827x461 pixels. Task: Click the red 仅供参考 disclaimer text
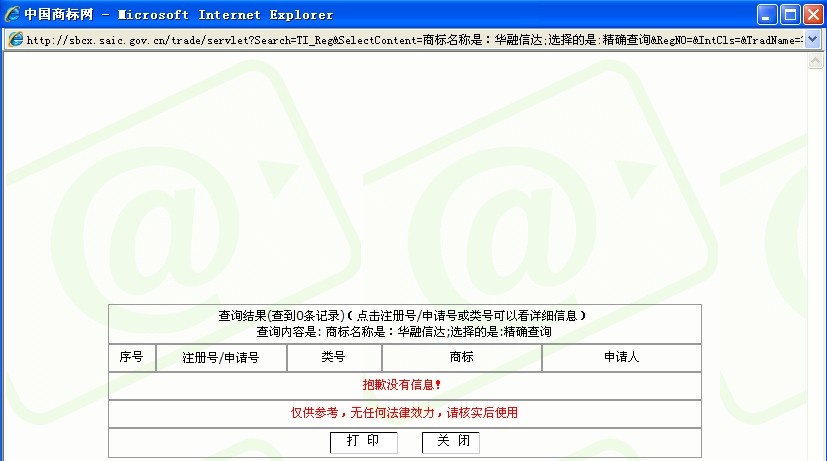[404, 413]
